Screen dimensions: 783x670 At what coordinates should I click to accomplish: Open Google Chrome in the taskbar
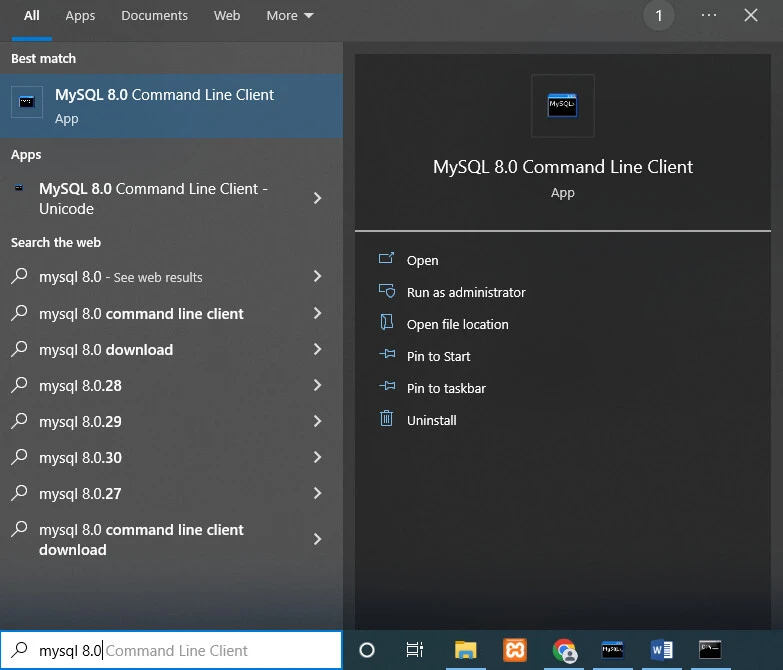click(564, 650)
